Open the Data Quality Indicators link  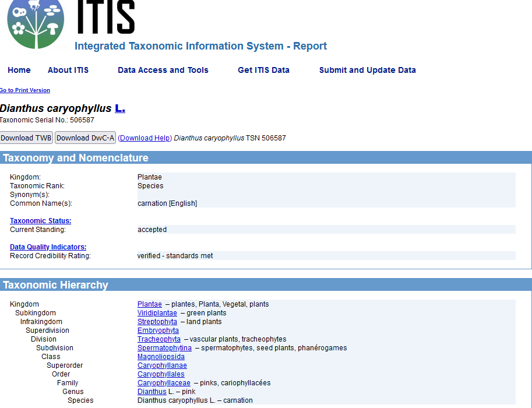pos(48,247)
